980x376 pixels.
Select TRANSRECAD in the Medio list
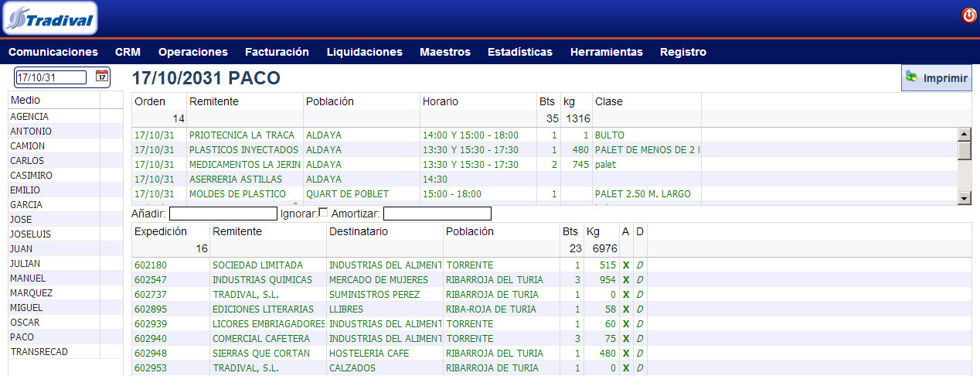point(39,352)
